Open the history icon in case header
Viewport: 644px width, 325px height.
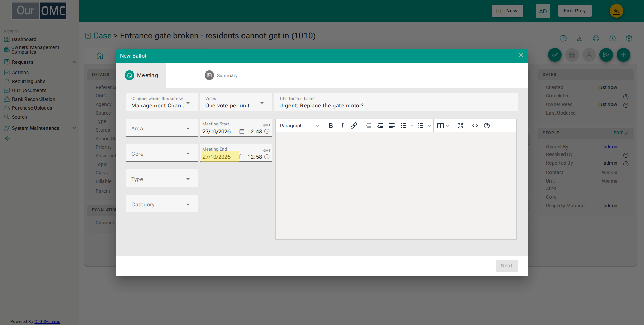612,38
